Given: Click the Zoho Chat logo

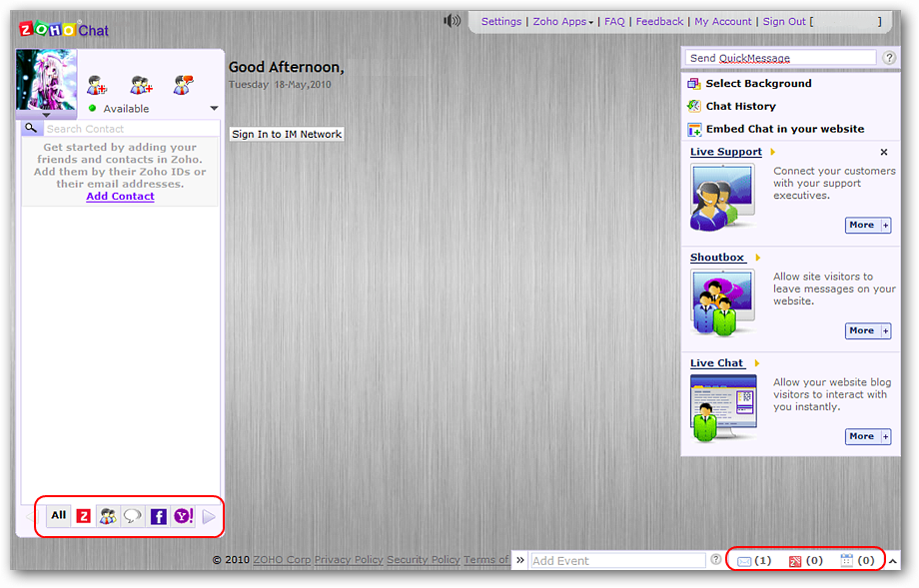Looking at the screenshot, I should pos(64,29).
